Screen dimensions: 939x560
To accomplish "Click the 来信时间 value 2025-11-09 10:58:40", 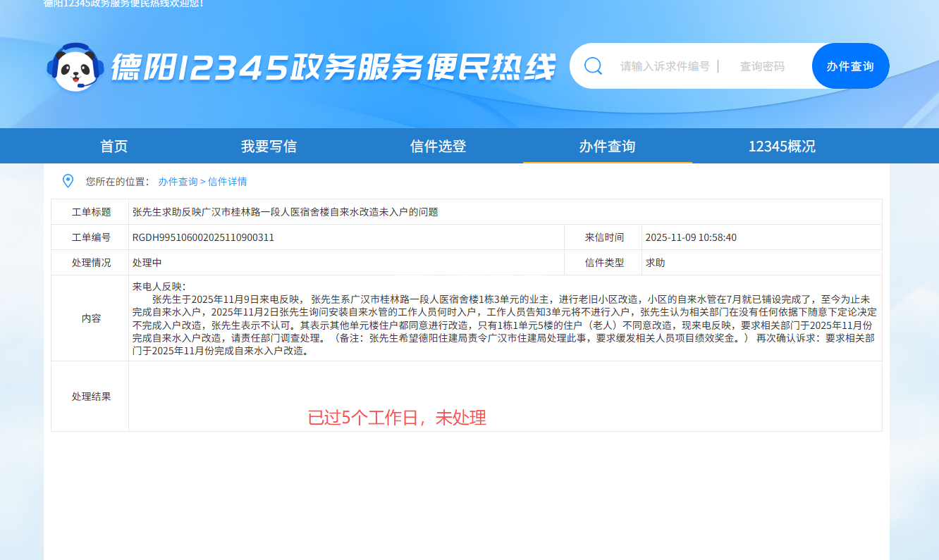I will (691, 237).
